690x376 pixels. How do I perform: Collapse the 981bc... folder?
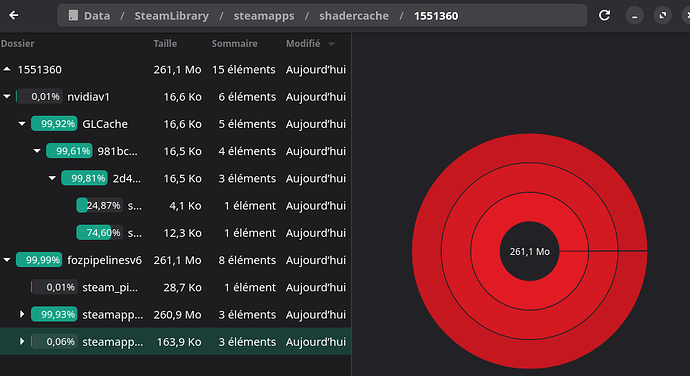point(37,151)
